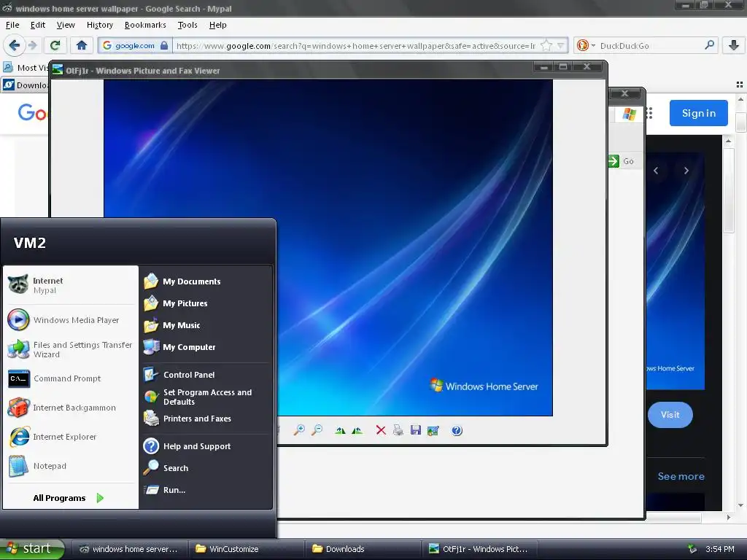
Task: Open Picture Viewer help icon
Action: click(x=457, y=430)
